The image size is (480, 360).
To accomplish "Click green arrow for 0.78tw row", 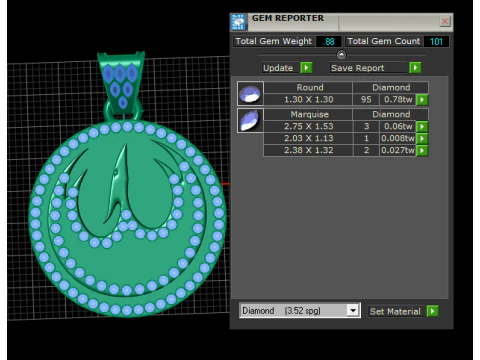I will (x=422, y=100).
